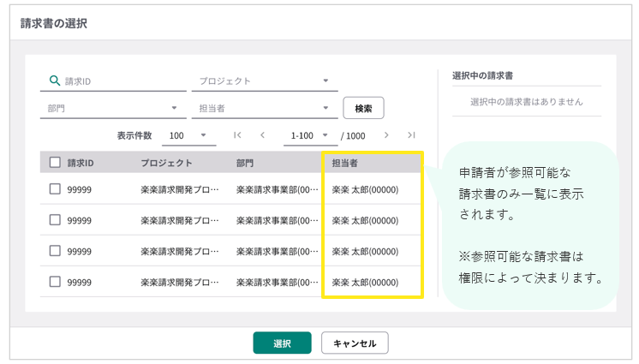Viewport: 639px width, 364px height.
Task: Go to the next results page
Action: click(387, 135)
